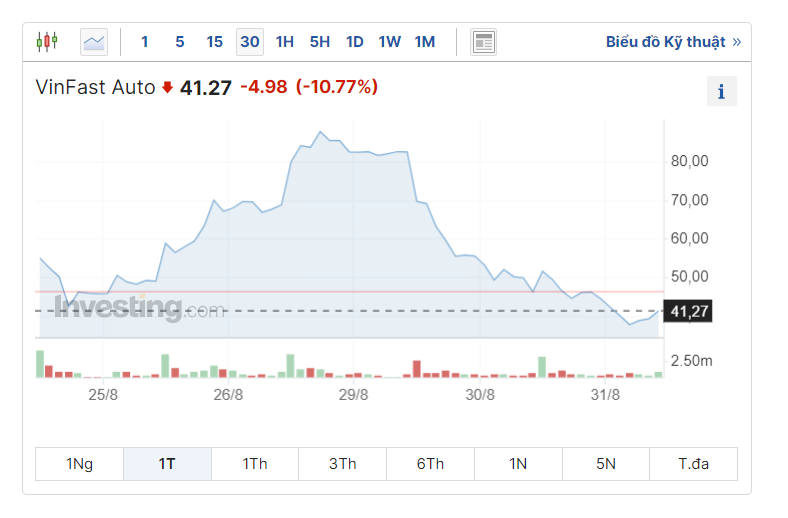Select the 5H interval

[x=320, y=42]
